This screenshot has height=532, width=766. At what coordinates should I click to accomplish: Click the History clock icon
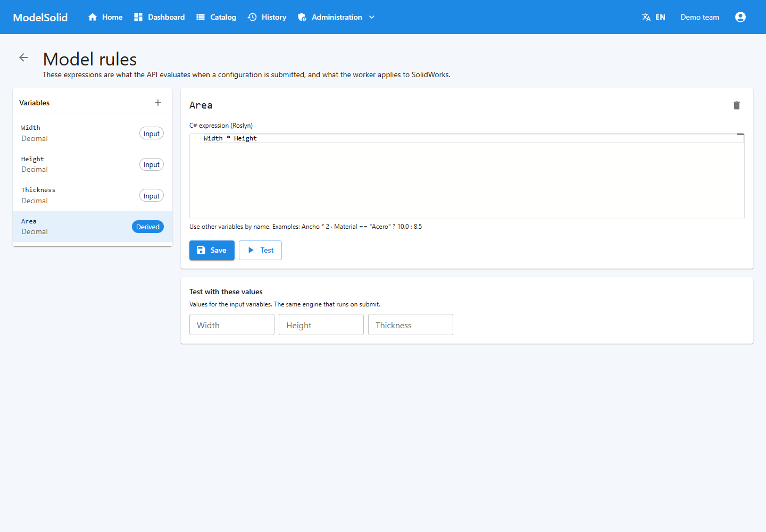[x=252, y=17]
